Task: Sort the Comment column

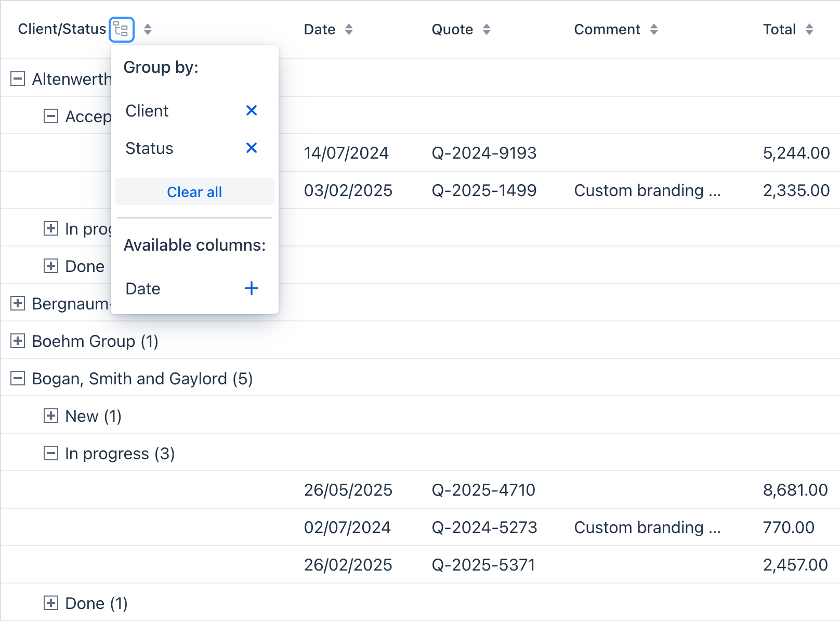Action: [x=654, y=30]
